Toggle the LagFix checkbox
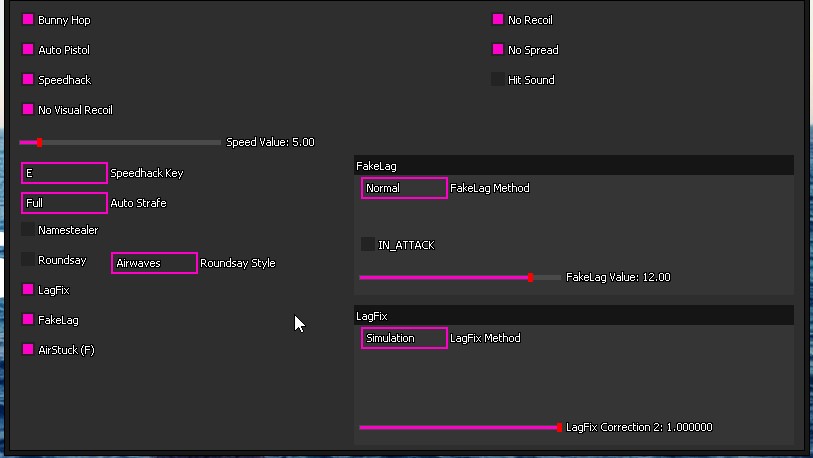Viewport: 813px width, 458px height. click(28, 290)
